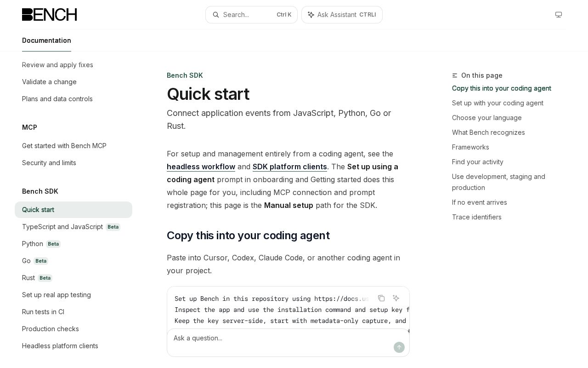The height and width of the screenshot is (368, 588).
Task: Open Production checks page
Action: point(51,329)
